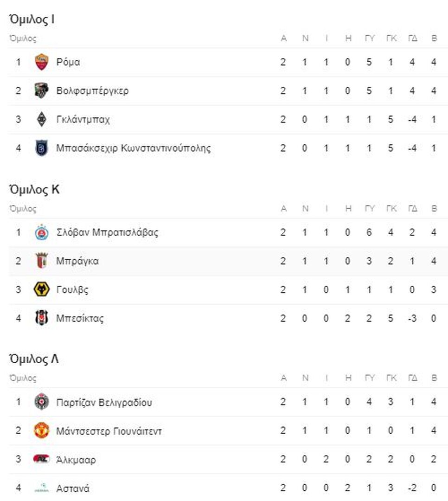Click the Astana team logo
The width and height of the screenshot is (448, 501).
click(42, 488)
